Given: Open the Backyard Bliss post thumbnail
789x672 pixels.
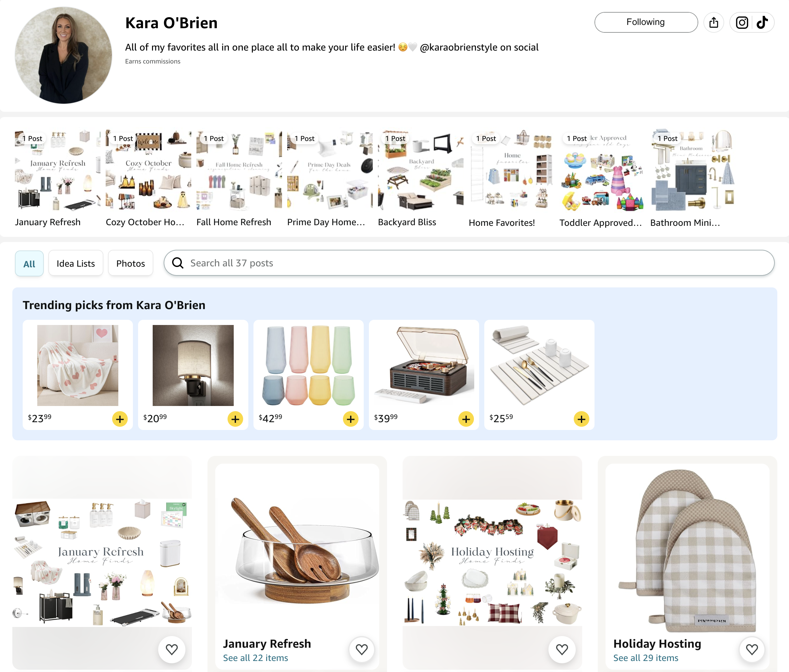Looking at the screenshot, I should click(421, 170).
